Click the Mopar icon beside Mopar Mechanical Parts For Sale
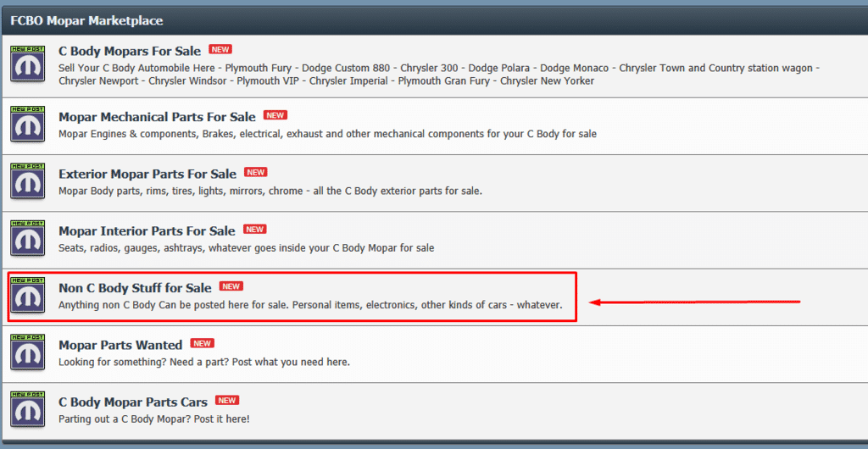Screen dimensions: 868x449 (x=27, y=124)
